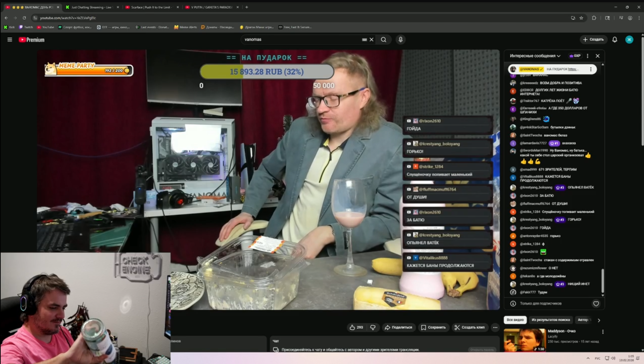Close the live chat panel

(597, 56)
